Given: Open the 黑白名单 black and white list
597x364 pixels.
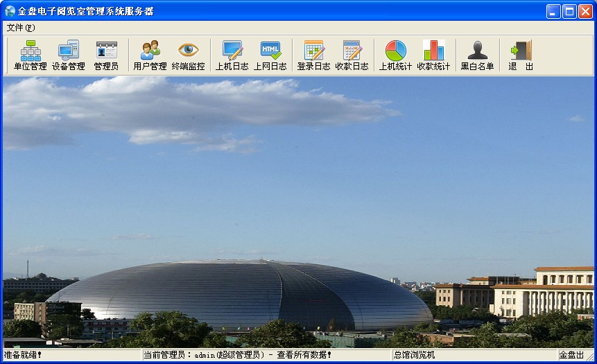Looking at the screenshot, I should pyautogui.click(x=478, y=55).
